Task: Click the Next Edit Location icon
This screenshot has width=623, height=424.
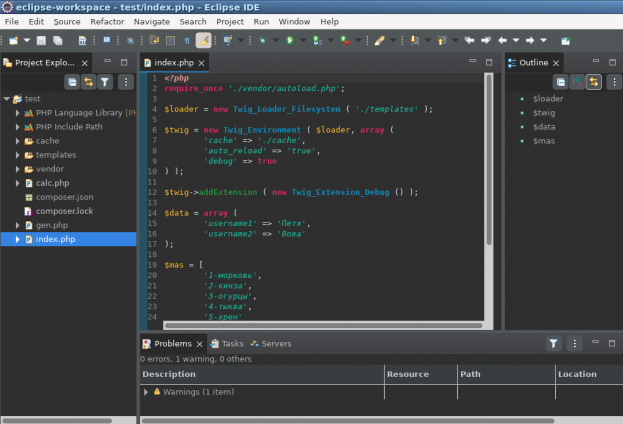Action: 486,41
